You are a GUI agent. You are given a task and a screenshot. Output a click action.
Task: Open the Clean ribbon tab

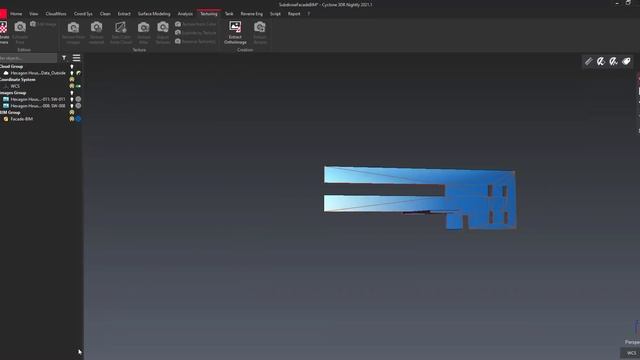pos(105,13)
